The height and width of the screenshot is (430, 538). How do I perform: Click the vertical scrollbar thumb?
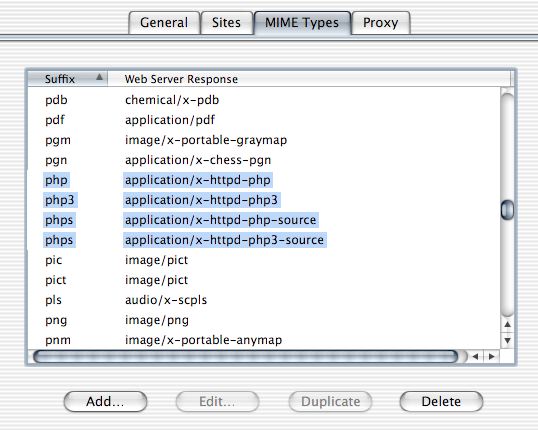507,210
